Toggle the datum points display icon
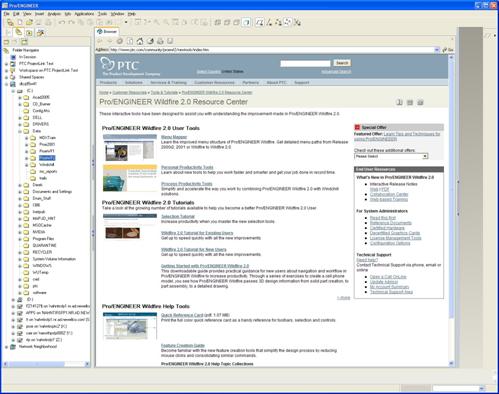Screen dimensions: 499x394 click(x=278, y=22)
